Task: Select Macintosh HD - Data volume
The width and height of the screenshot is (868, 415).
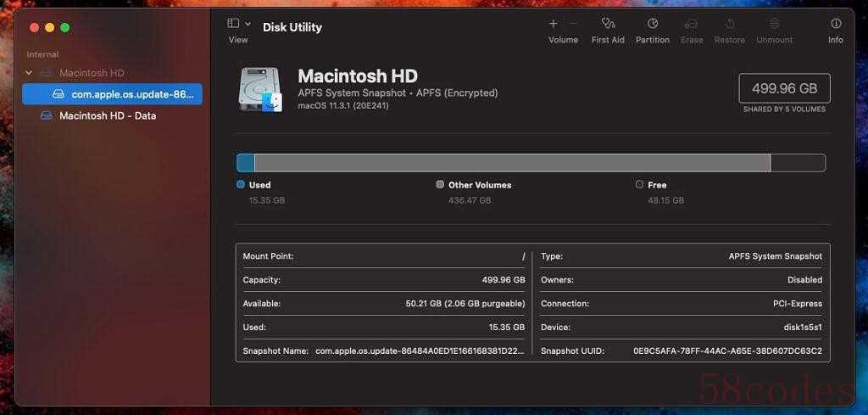Action: coord(107,115)
